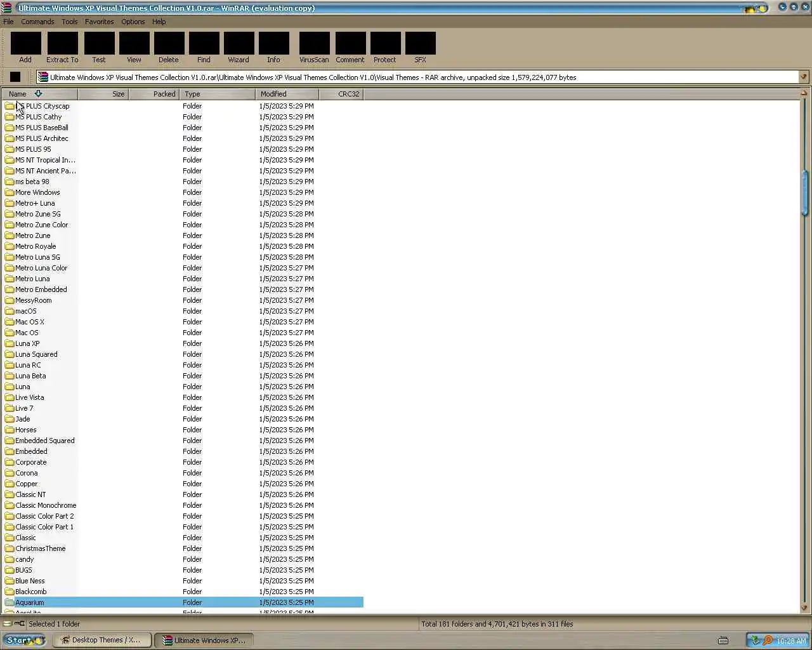Open the Options menu
Screen dimensions: 812x650
133,22
